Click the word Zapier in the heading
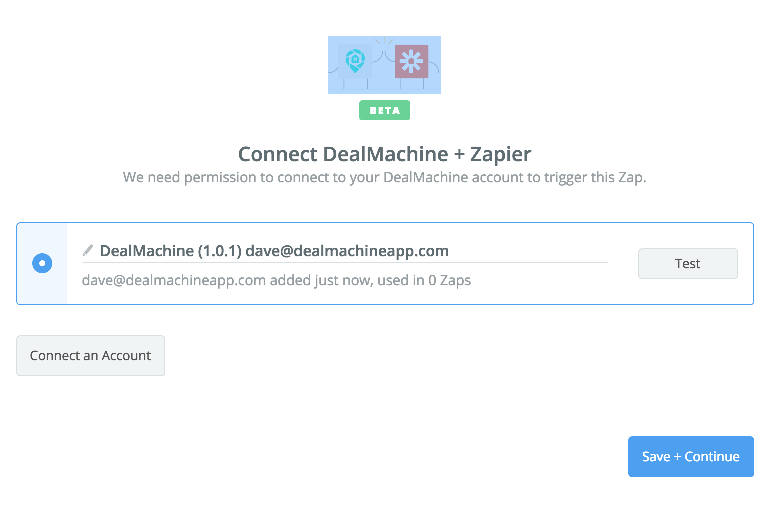The height and width of the screenshot is (515, 772). 501,155
